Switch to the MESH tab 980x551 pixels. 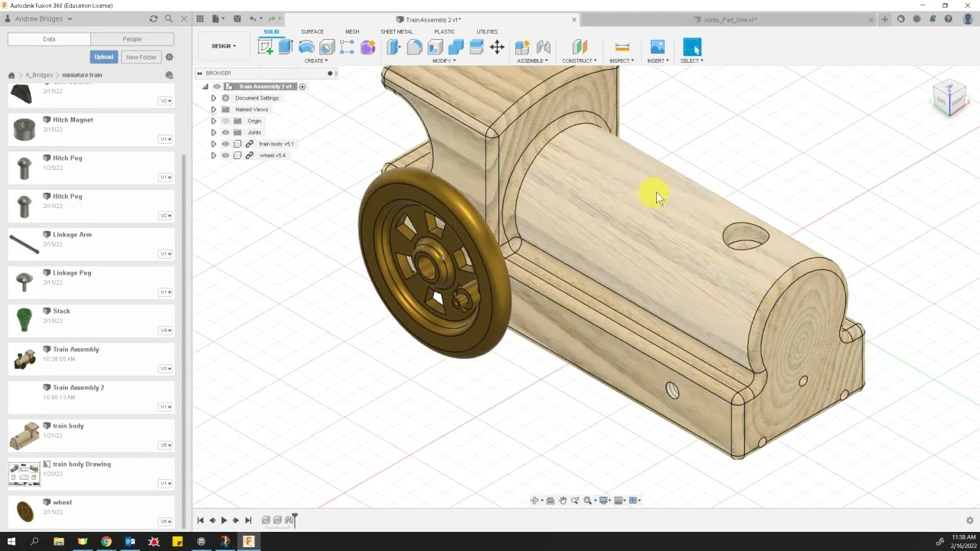[352, 31]
